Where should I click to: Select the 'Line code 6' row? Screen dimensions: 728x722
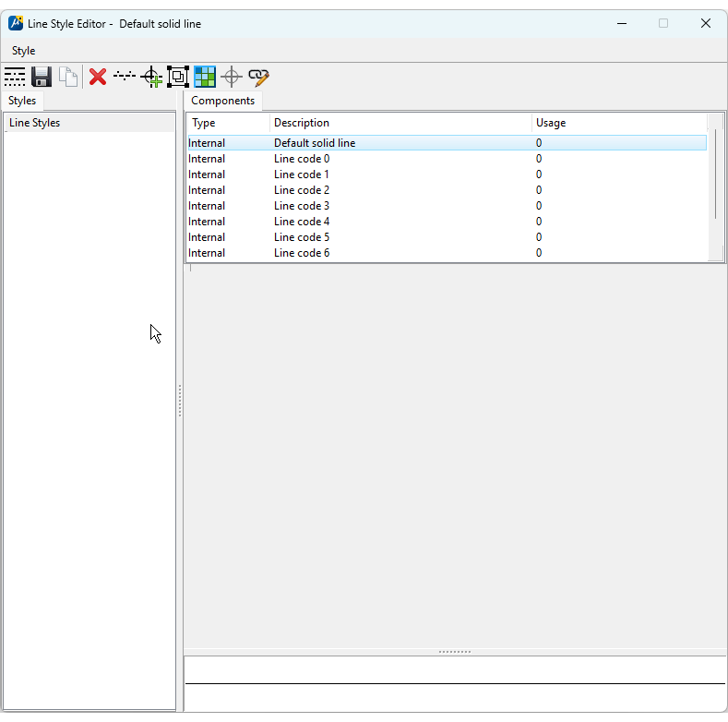pyautogui.click(x=448, y=253)
